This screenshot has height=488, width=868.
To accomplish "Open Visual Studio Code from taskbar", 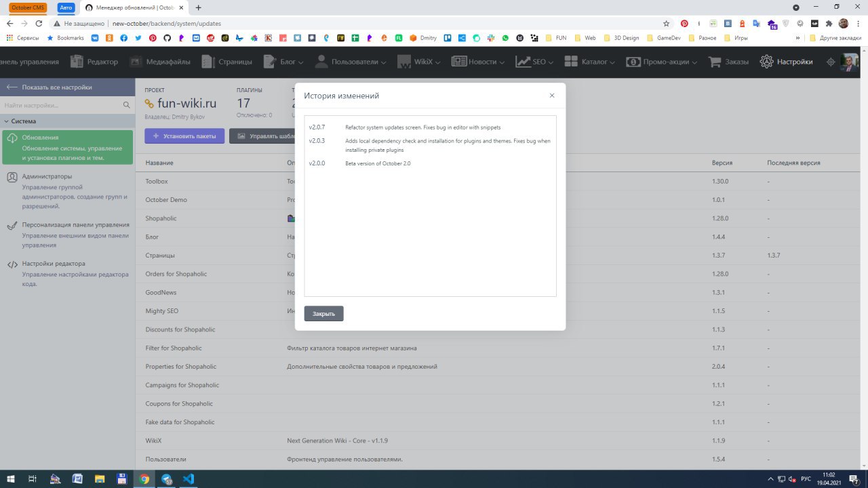I will [189, 479].
